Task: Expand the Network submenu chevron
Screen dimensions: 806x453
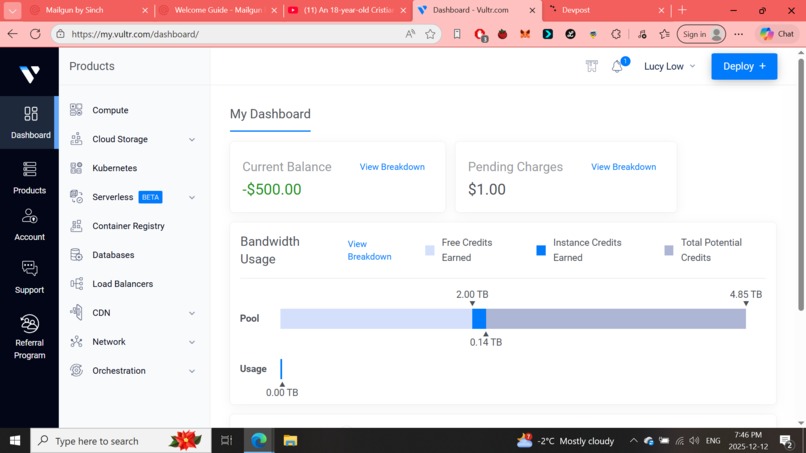Action: click(x=192, y=342)
